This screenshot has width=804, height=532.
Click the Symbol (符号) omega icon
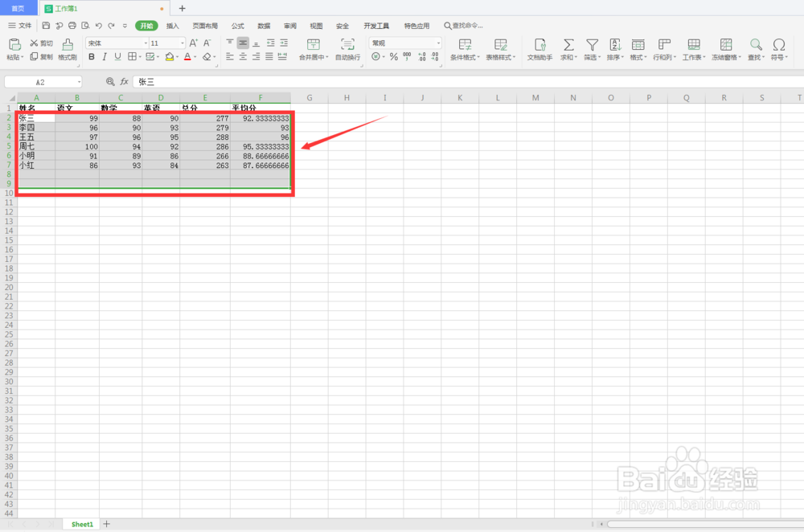point(778,44)
